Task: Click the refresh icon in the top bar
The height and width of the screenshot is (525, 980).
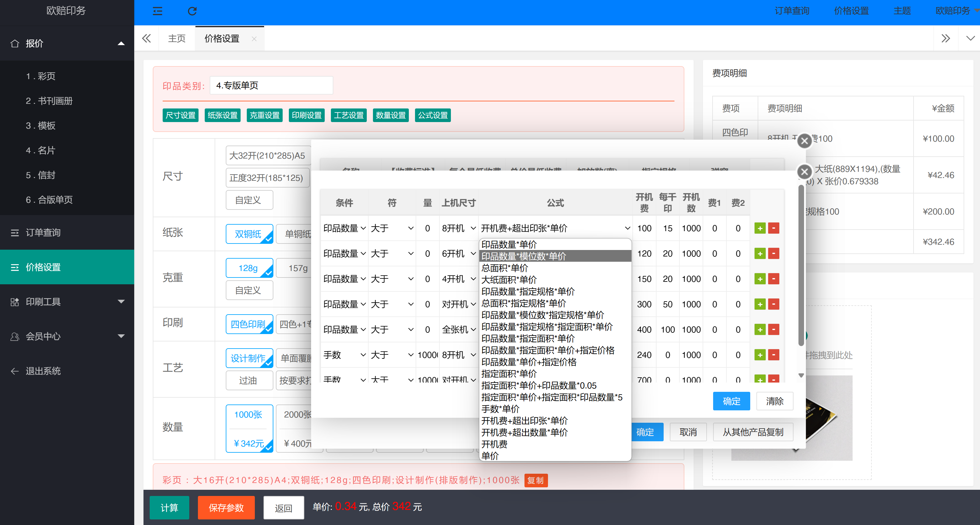Action: (192, 11)
